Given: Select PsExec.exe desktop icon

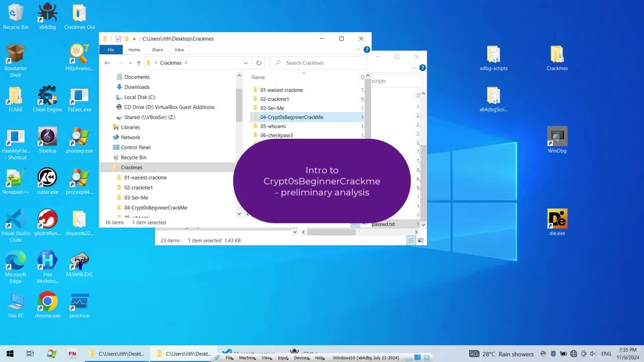Looking at the screenshot, I should (x=79, y=99).
